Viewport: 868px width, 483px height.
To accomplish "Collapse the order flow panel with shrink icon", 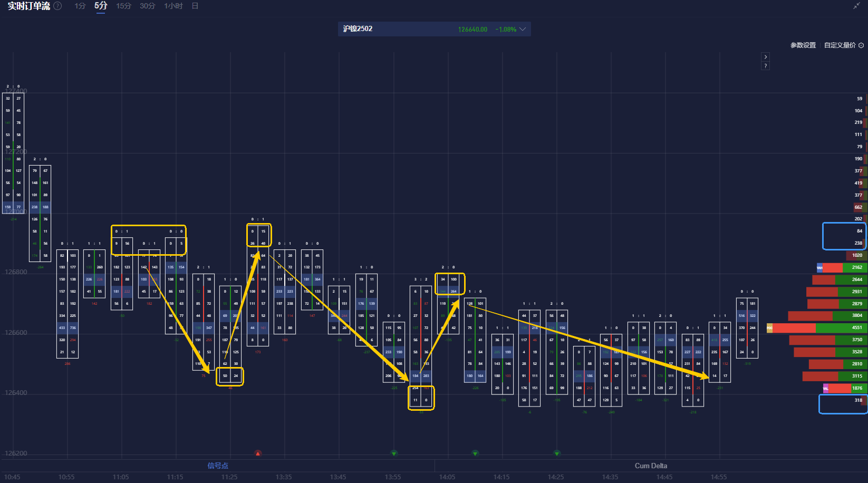I will (856, 6).
